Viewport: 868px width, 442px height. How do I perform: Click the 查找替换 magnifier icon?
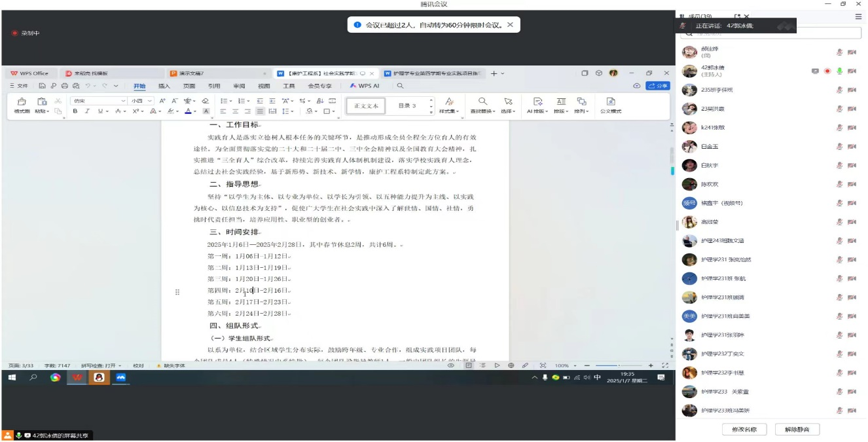pyautogui.click(x=482, y=101)
